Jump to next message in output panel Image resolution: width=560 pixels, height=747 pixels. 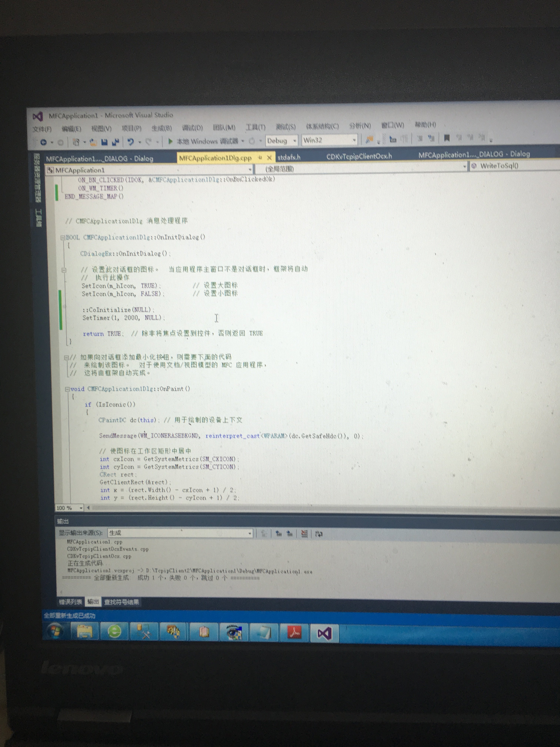point(290,533)
